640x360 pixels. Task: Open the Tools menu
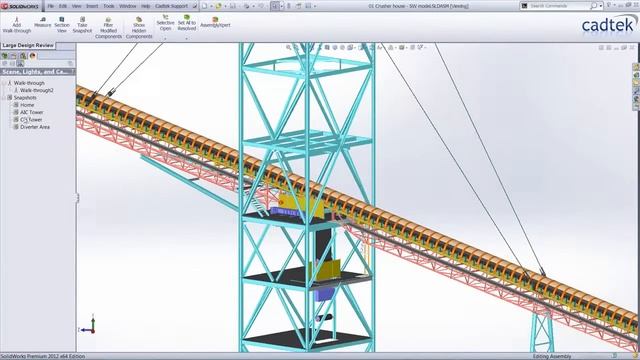[x=109, y=6]
